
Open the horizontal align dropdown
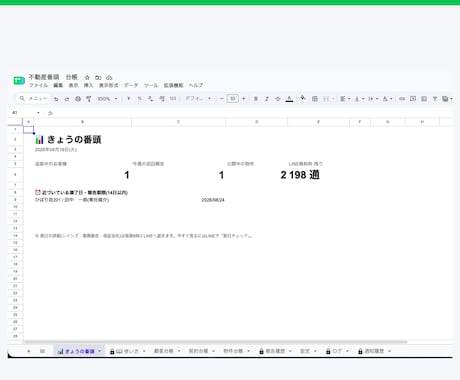(345, 99)
